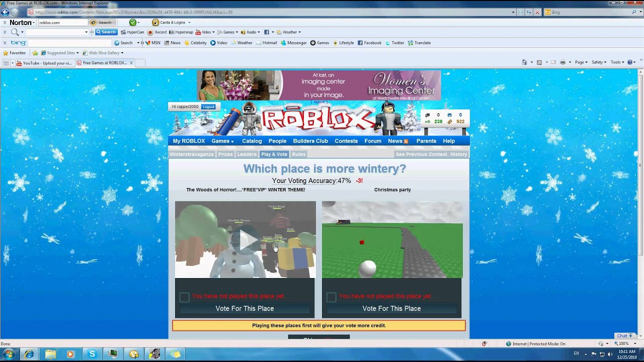Click the blue Search button in toolbar
The width and height of the screenshot is (644, 362).
tap(106, 32)
